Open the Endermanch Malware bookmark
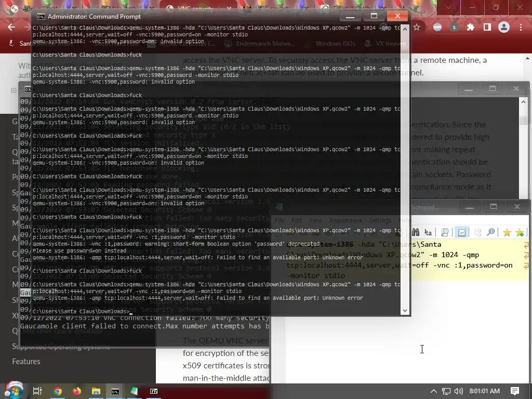Viewport: 532px width, 399px height. coord(260,44)
